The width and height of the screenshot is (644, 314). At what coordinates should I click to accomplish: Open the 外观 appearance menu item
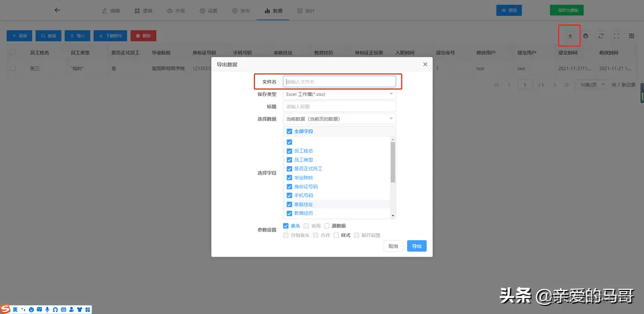(175, 10)
